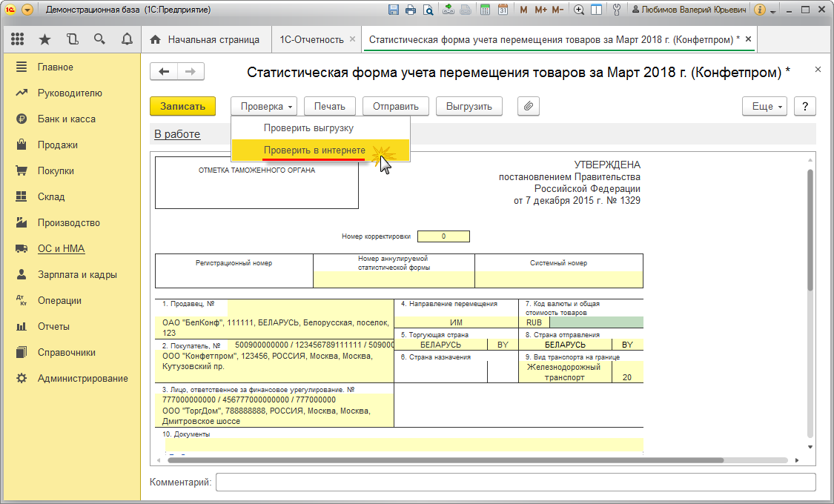
Task: Select Проверить в интернете menu item
Action: (x=321, y=150)
